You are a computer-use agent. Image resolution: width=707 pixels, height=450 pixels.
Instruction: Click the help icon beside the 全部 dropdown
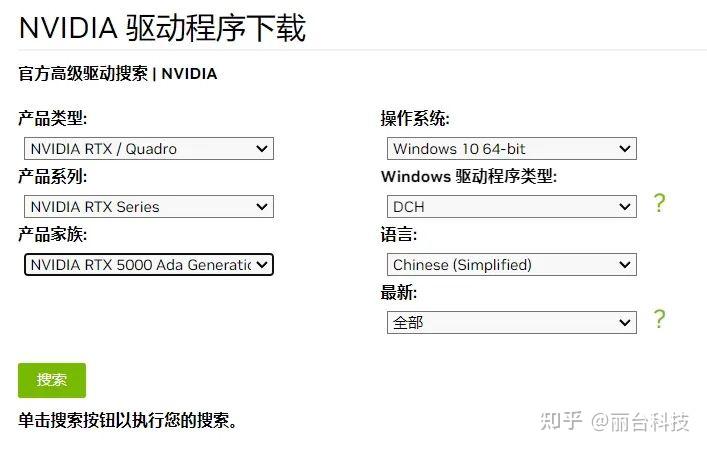659,320
